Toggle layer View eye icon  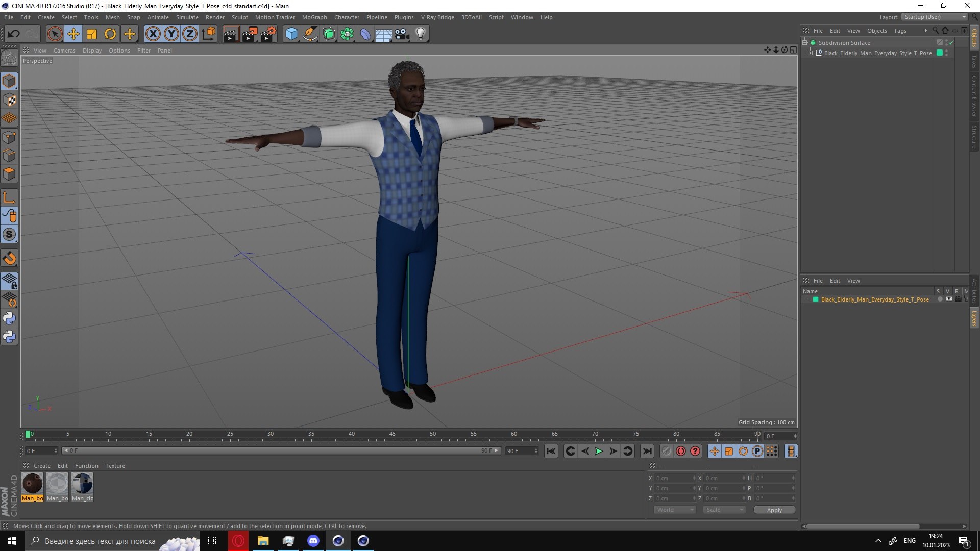tap(949, 299)
